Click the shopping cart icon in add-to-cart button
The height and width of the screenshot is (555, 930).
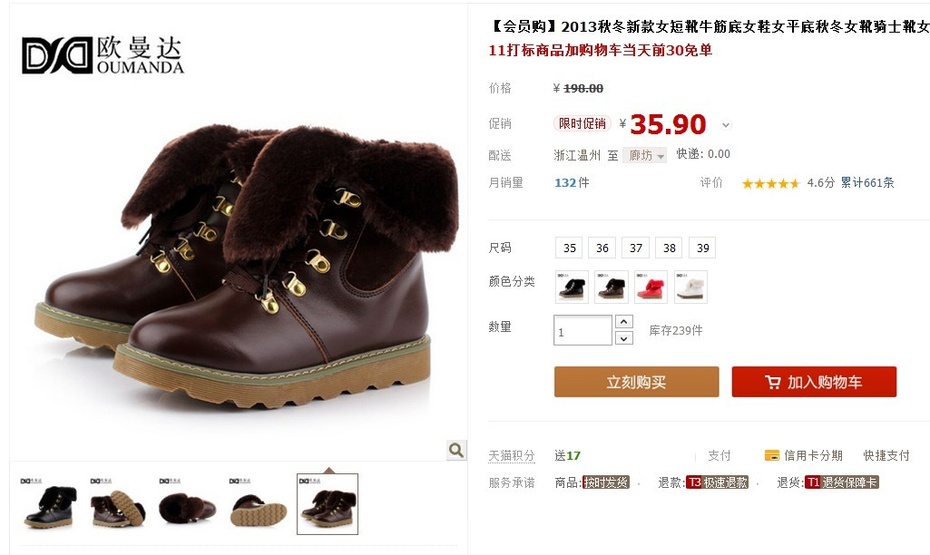[x=773, y=382]
